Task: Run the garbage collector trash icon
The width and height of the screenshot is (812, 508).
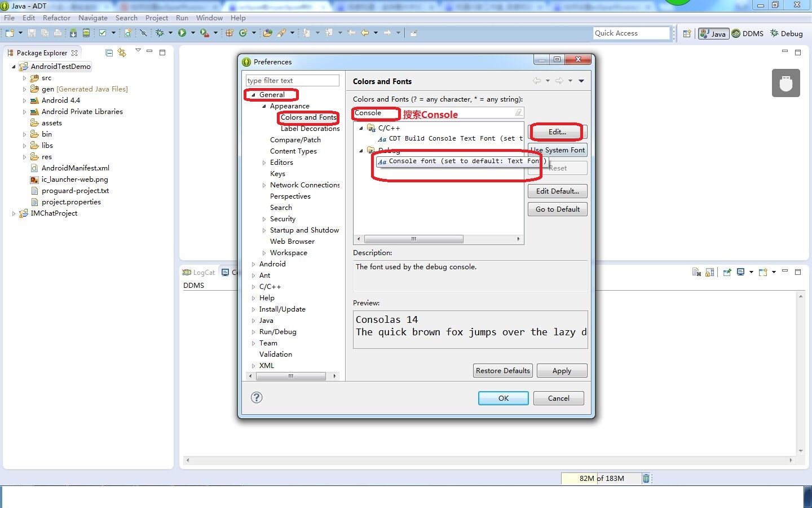Action: pos(646,479)
